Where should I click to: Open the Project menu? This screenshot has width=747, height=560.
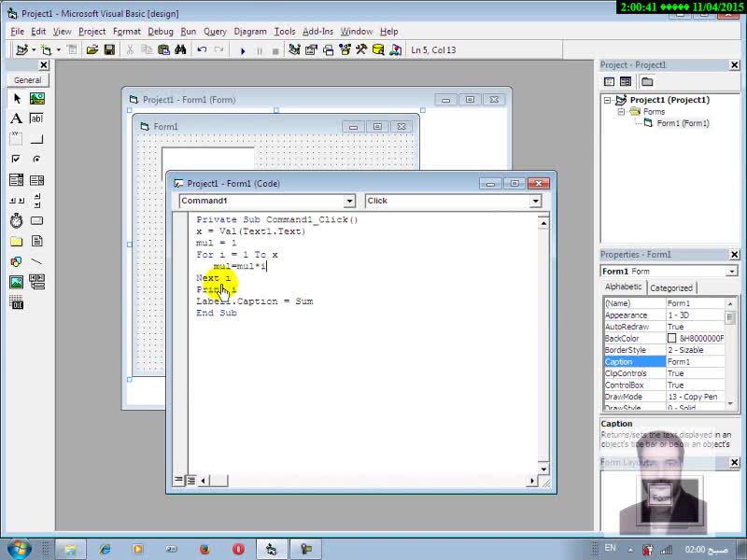(92, 32)
